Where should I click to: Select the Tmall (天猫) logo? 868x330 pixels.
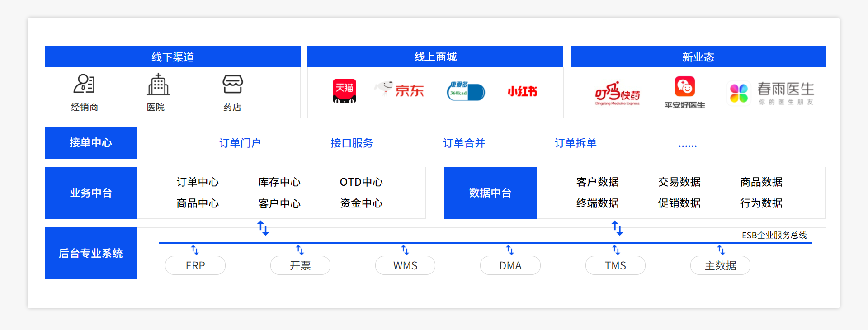[x=344, y=91]
